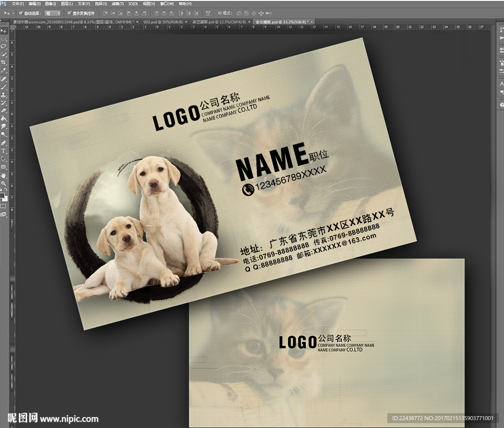Switch to the 002.psd document tab
Image resolution: width=504 pixels, height=428 pixels.
tap(163, 22)
